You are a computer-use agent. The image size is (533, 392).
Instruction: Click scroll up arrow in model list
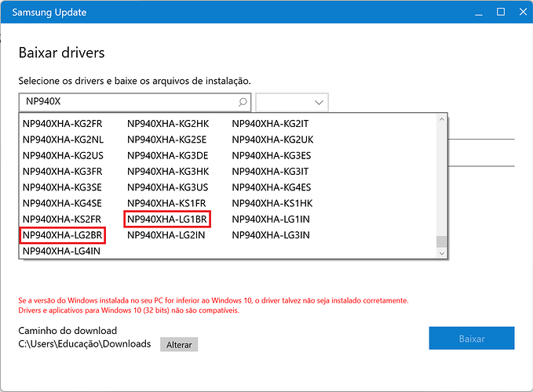tap(442, 119)
